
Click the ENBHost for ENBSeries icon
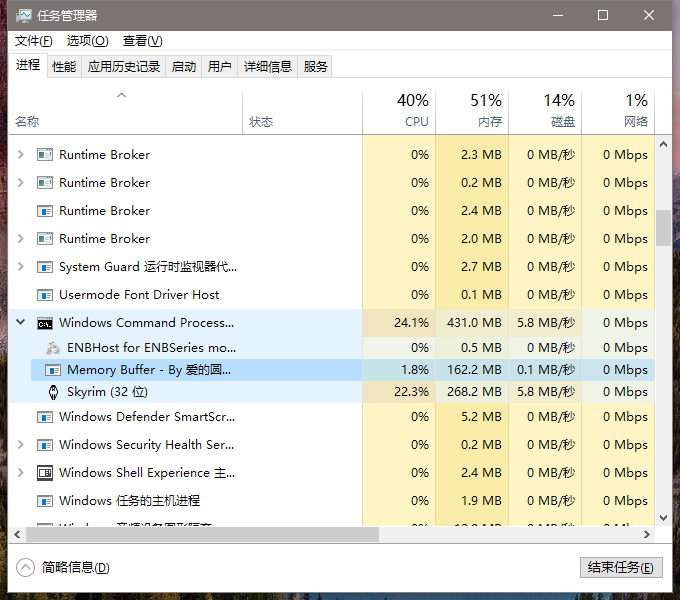[53, 348]
